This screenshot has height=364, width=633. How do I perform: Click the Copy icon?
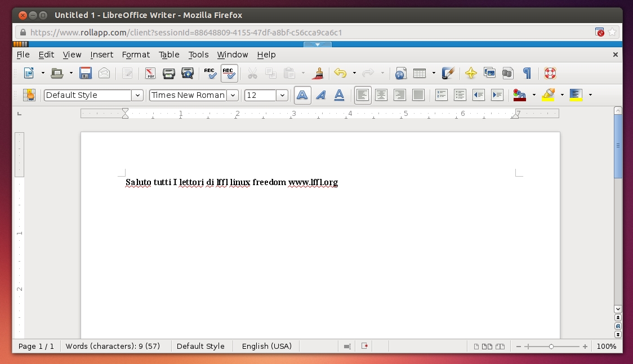(270, 73)
